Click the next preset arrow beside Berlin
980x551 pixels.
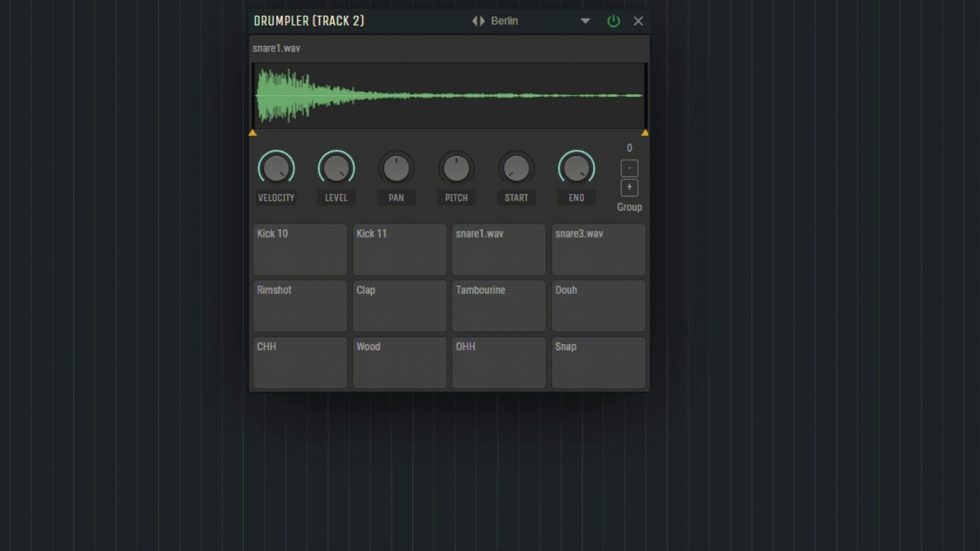pyautogui.click(x=482, y=21)
